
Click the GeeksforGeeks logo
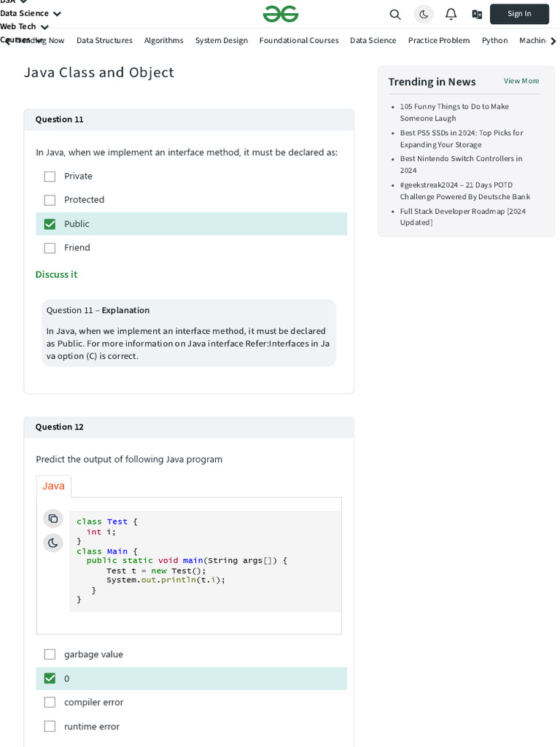click(281, 14)
